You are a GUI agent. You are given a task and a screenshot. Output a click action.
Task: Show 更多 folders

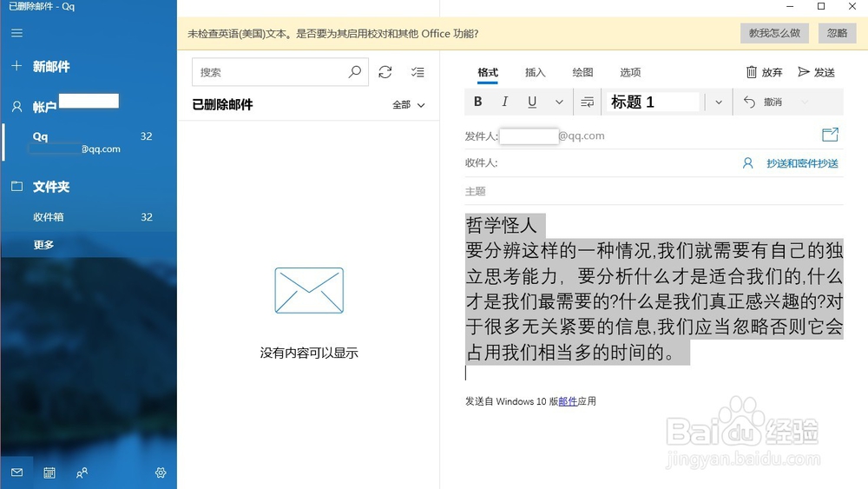click(x=43, y=245)
